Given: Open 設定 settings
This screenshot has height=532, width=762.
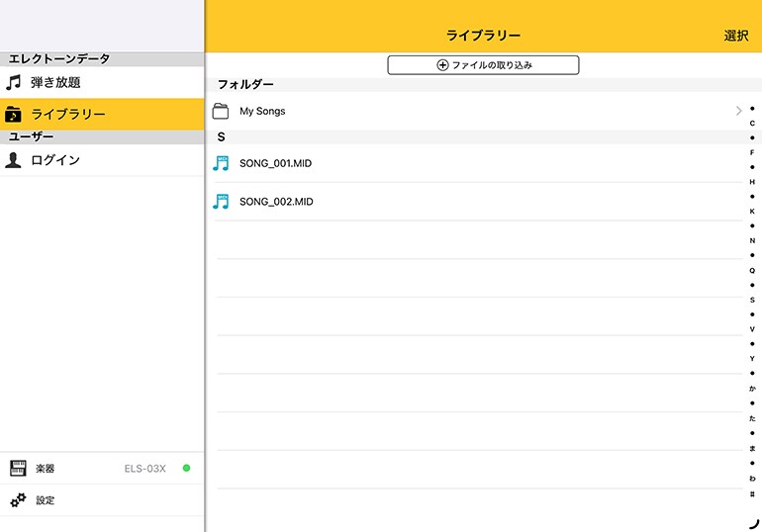Looking at the screenshot, I should pyautogui.click(x=102, y=500).
